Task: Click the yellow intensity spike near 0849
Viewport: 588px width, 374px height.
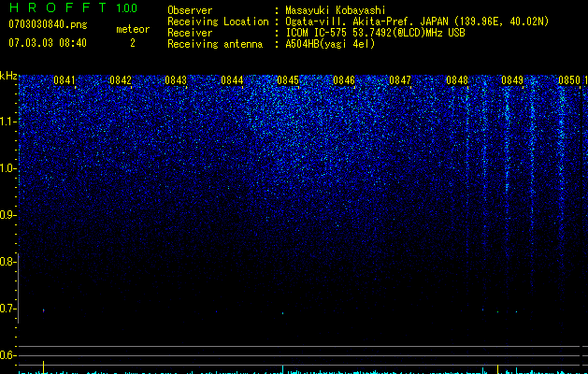Action: [497, 368]
